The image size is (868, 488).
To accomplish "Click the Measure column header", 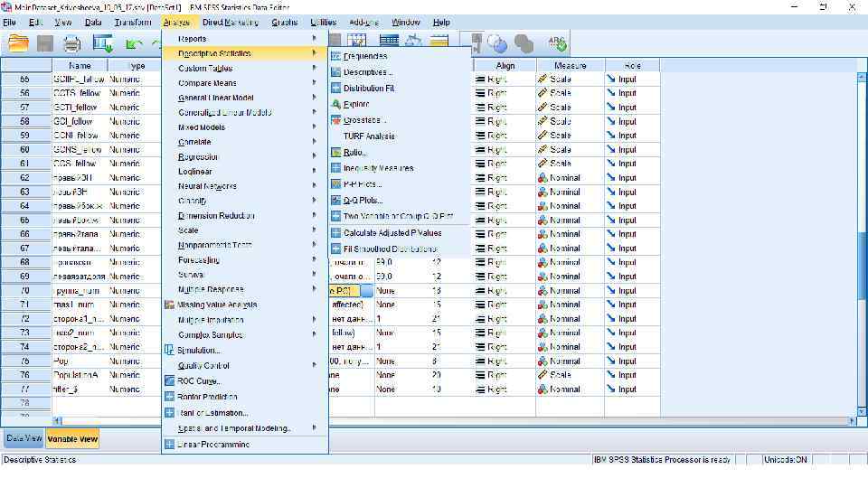I will pyautogui.click(x=571, y=65).
